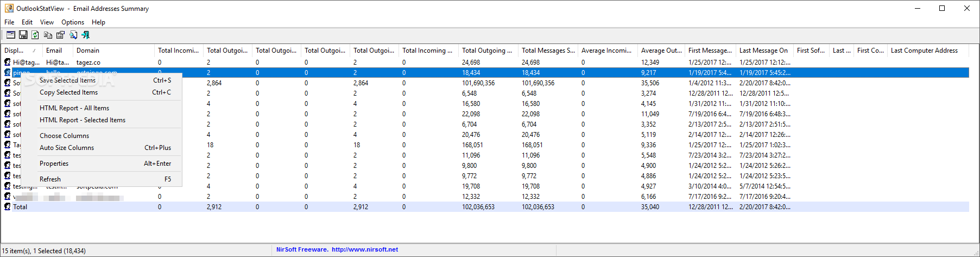Open the View menu
The width and height of the screenshot is (980, 257).
pyautogui.click(x=47, y=22)
